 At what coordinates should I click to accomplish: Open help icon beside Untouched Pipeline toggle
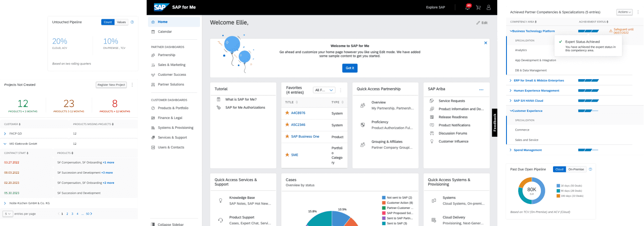point(132,22)
